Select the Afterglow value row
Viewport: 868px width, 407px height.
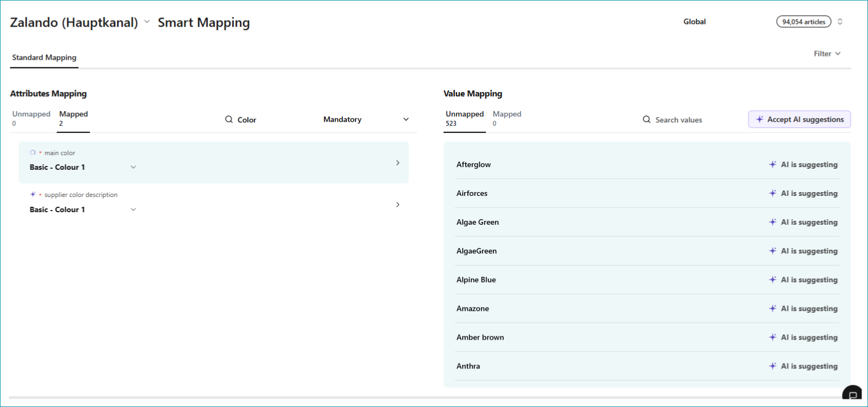point(647,164)
